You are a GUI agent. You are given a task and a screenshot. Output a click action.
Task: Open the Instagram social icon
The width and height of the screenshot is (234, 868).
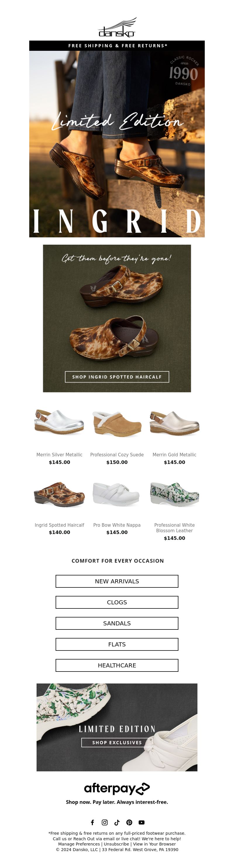tap(105, 822)
